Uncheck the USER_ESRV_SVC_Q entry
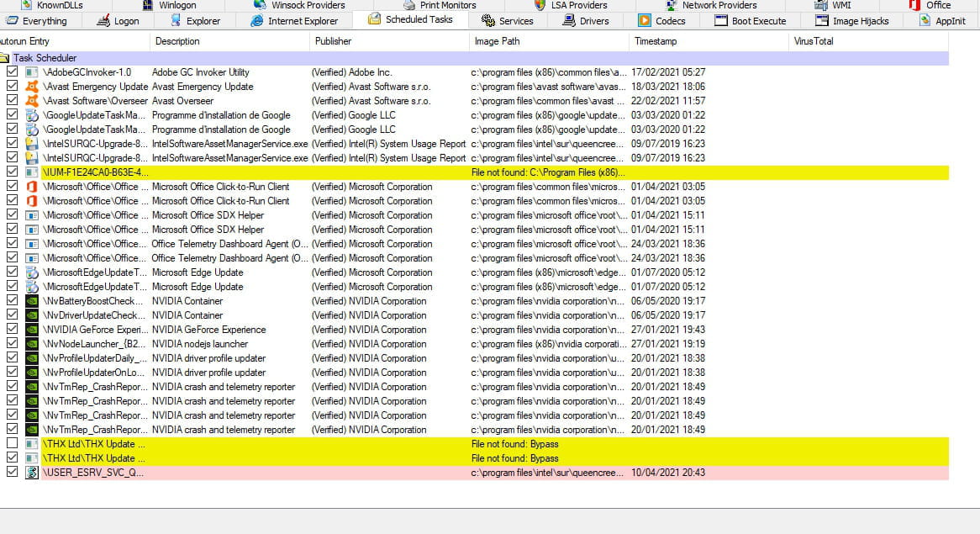Viewport: 980px width, 534px height. pos(12,472)
